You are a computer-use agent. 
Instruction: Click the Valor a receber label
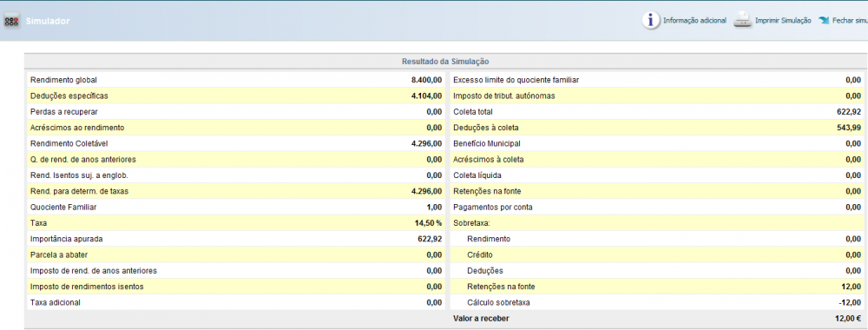pos(481,319)
